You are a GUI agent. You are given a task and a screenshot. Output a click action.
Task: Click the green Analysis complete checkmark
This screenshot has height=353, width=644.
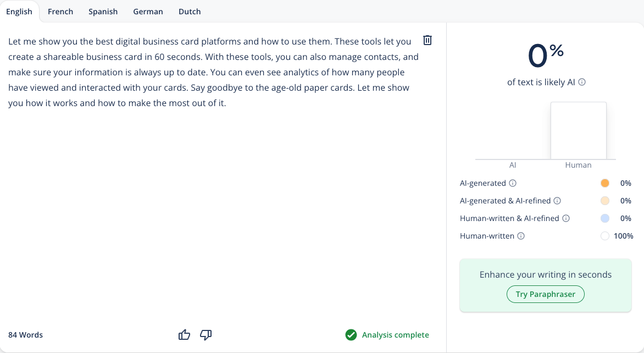(x=351, y=335)
